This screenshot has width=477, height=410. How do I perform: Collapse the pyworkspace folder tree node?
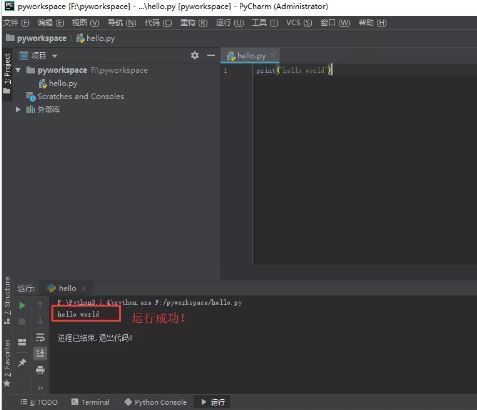coord(18,70)
